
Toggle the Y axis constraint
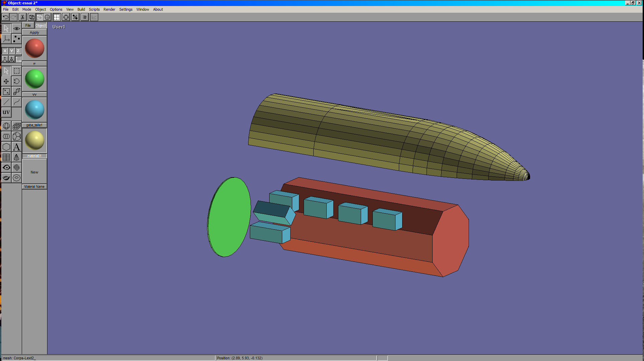click(x=12, y=51)
